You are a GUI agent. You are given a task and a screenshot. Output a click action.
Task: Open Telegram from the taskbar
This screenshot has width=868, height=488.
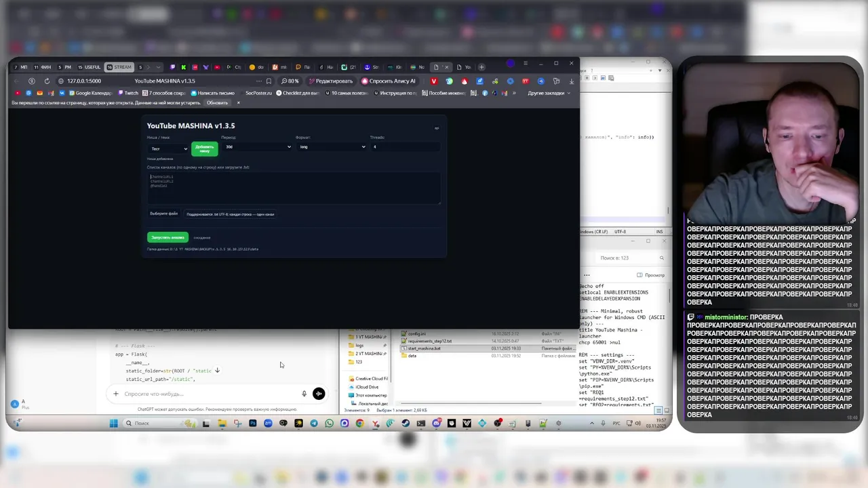point(314,424)
